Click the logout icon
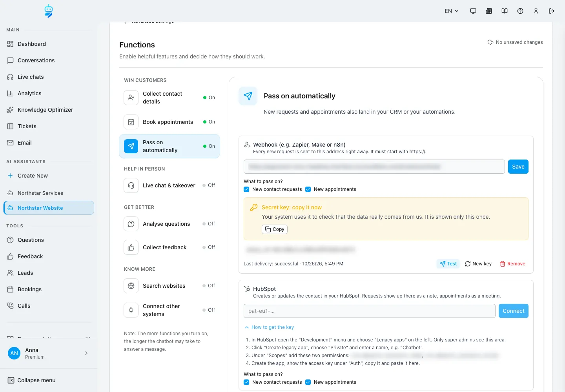The height and width of the screenshot is (392, 565). click(552, 11)
